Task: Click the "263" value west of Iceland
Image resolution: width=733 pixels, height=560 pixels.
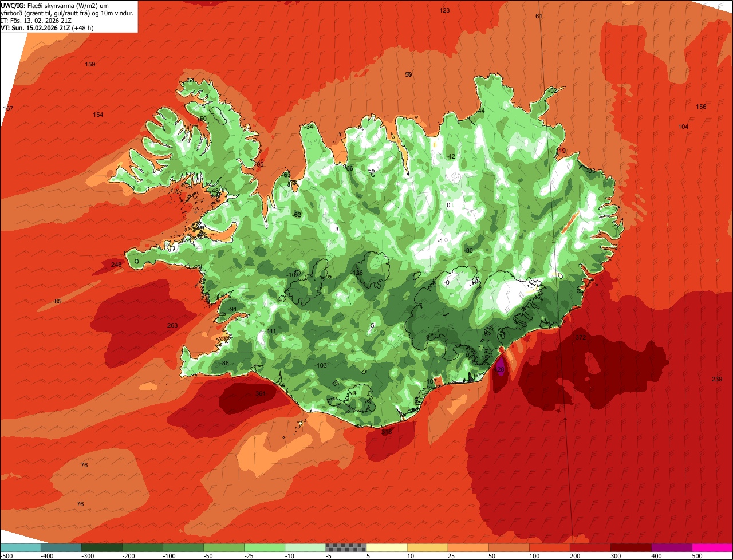Action: pyautogui.click(x=172, y=325)
